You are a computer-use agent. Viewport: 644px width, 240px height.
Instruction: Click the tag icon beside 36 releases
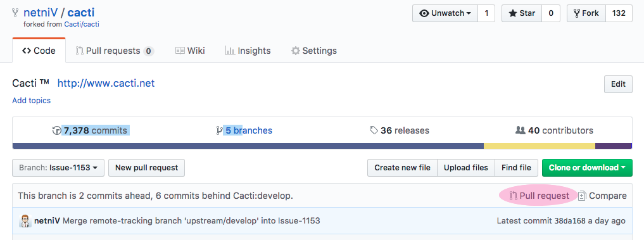374,130
